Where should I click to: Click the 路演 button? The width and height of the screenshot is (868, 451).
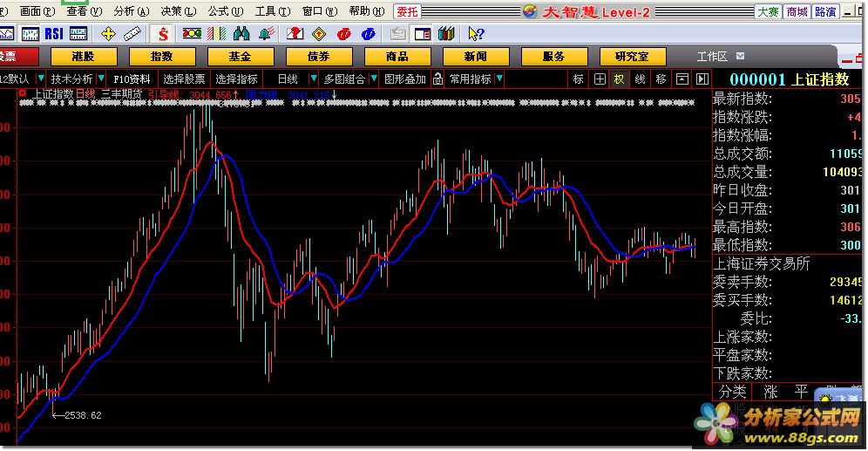[x=825, y=11]
